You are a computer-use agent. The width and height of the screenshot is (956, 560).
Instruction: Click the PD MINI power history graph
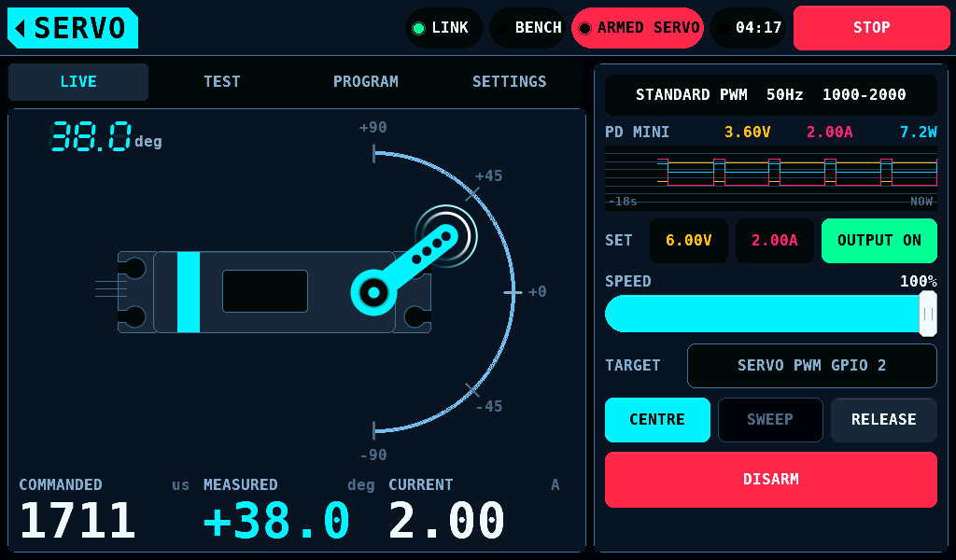pos(770,178)
